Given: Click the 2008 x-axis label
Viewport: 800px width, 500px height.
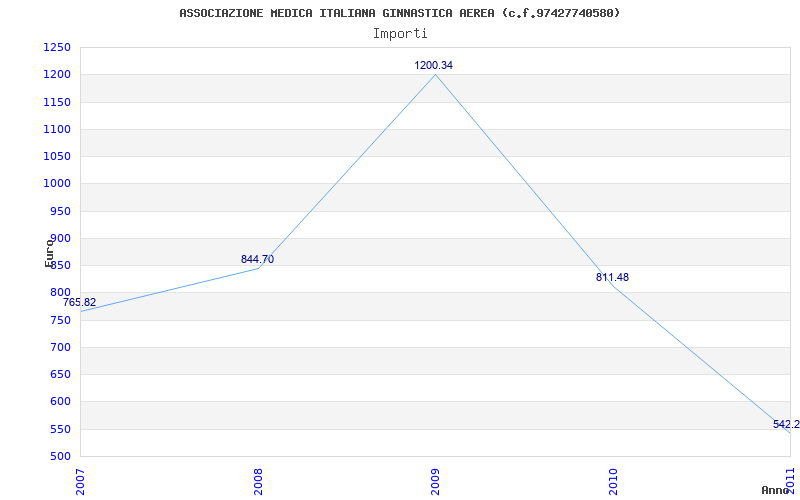Looking at the screenshot, I should click(x=258, y=481).
